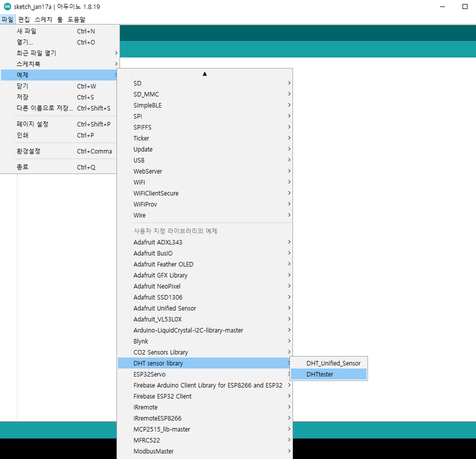This screenshot has height=459, width=476.
Task: Click 닫기 in file menu
Action: coord(59,86)
